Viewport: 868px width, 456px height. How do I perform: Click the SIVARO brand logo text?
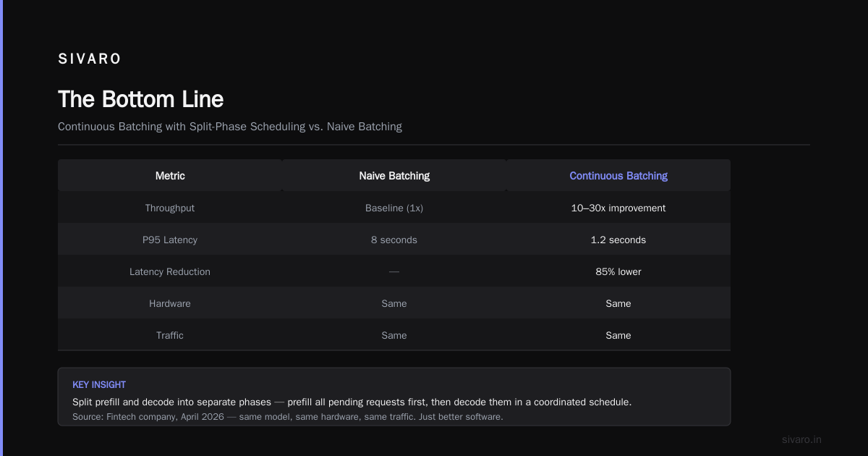click(x=90, y=59)
